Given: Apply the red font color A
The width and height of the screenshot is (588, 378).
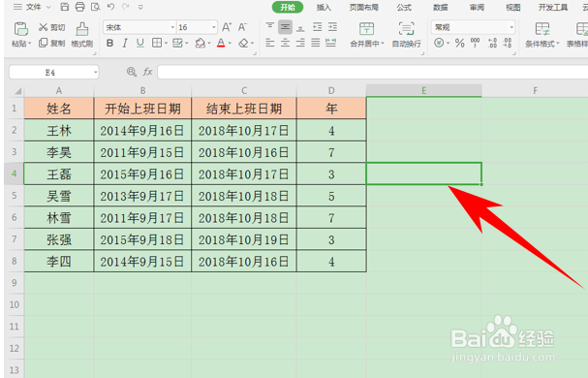Looking at the screenshot, I should [221, 44].
